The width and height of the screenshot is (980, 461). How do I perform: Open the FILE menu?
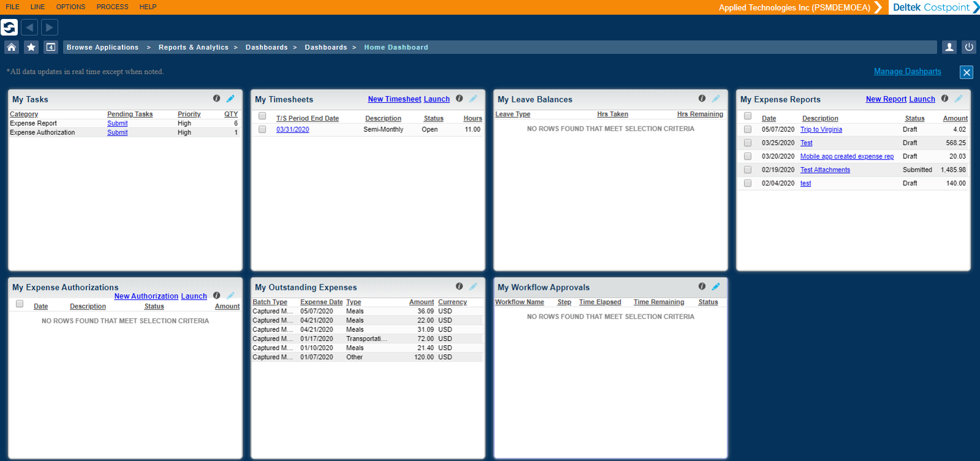click(x=12, y=7)
